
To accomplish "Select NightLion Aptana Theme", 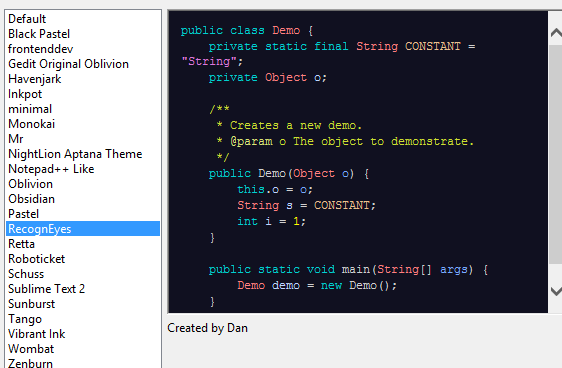I will coord(83,154).
